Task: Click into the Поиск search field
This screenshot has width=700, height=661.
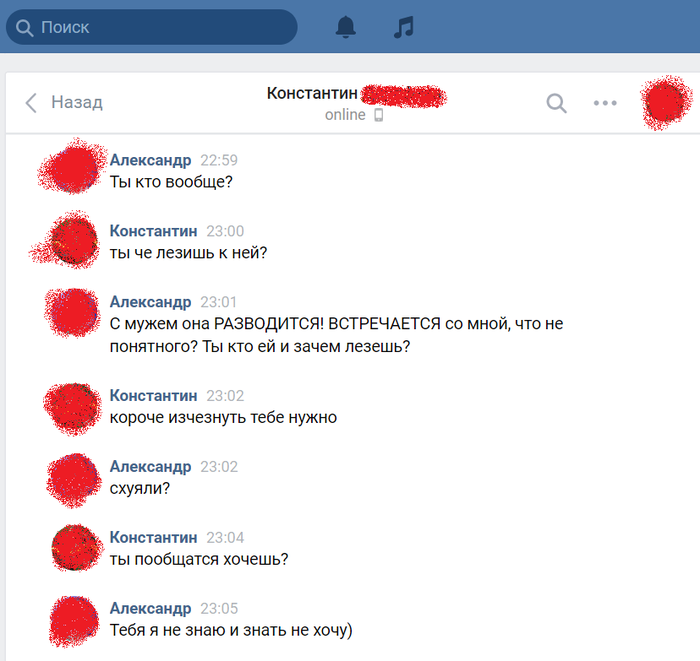Action: pos(152,27)
